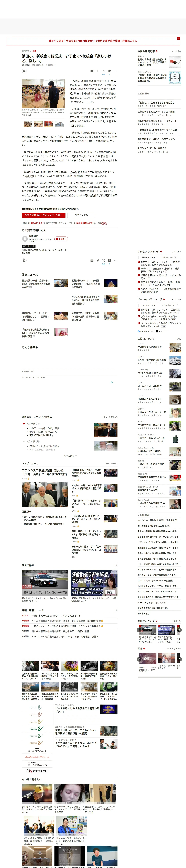The width and height of the screenshot is (186, 868).
Task: Share on Facebook from top icon row
Action: point(98,71)
